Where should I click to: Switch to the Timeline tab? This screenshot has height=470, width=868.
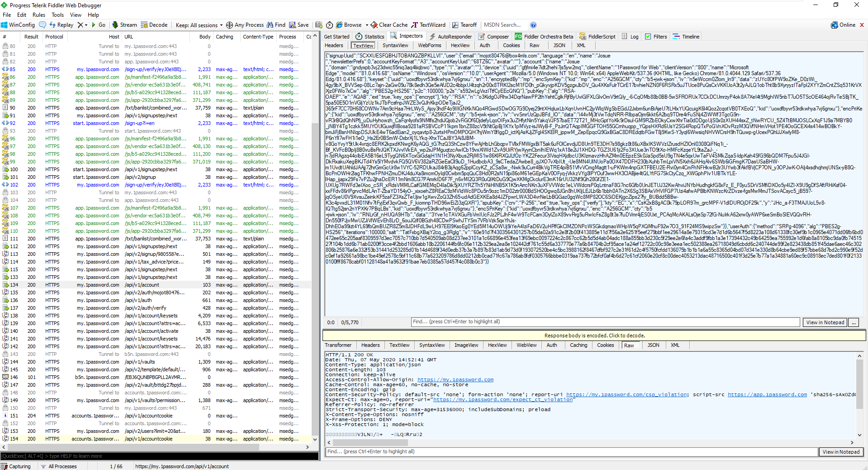click(x=686, y=37)
